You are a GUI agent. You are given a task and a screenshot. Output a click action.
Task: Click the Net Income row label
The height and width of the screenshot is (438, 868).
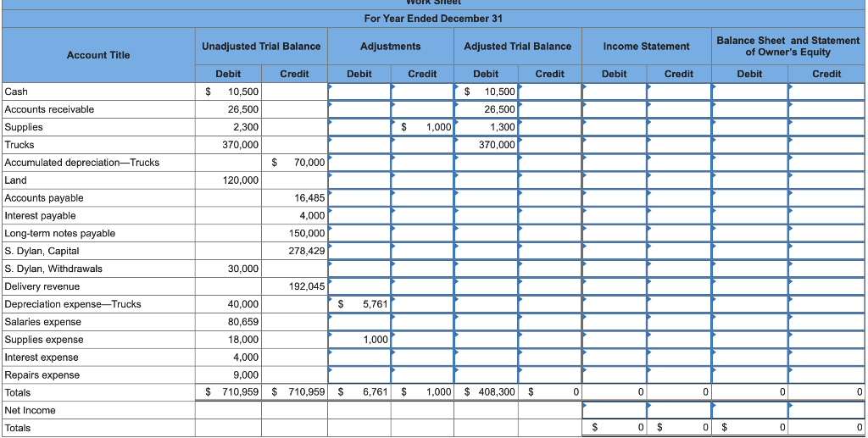(30, 410)
